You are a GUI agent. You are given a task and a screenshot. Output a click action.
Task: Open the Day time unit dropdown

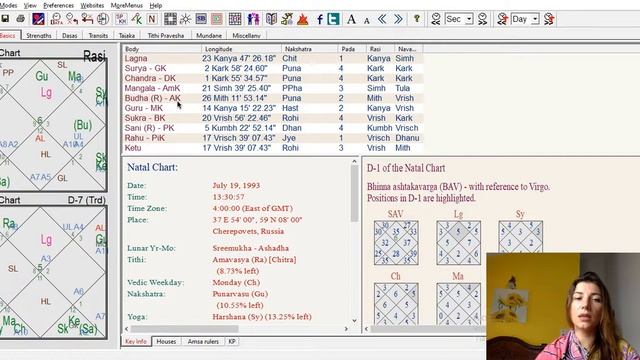[535, 19]
